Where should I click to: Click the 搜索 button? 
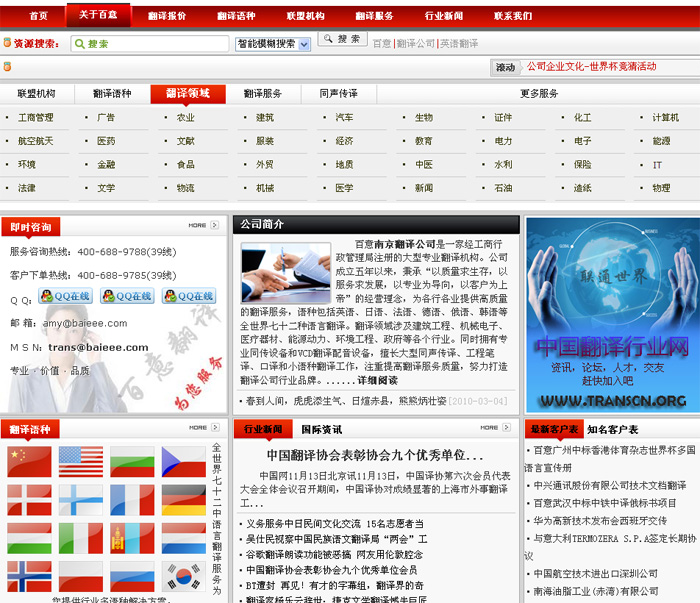pyautogui.click(x=342, y=39)
